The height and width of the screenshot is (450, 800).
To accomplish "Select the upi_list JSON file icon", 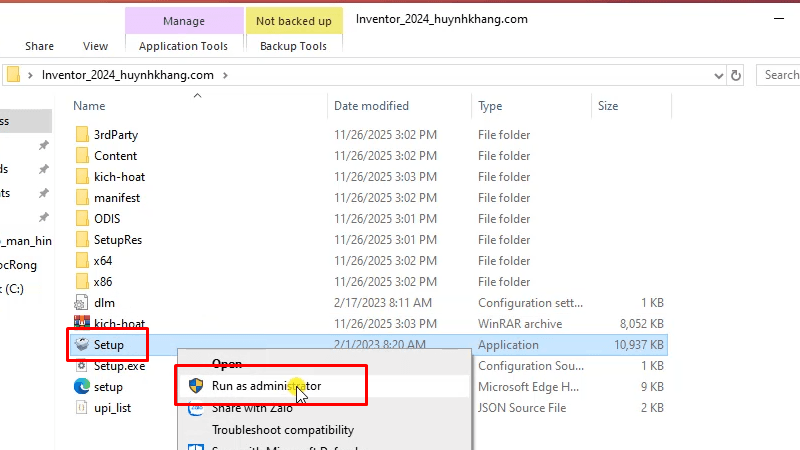I will [x=82, y=408].
